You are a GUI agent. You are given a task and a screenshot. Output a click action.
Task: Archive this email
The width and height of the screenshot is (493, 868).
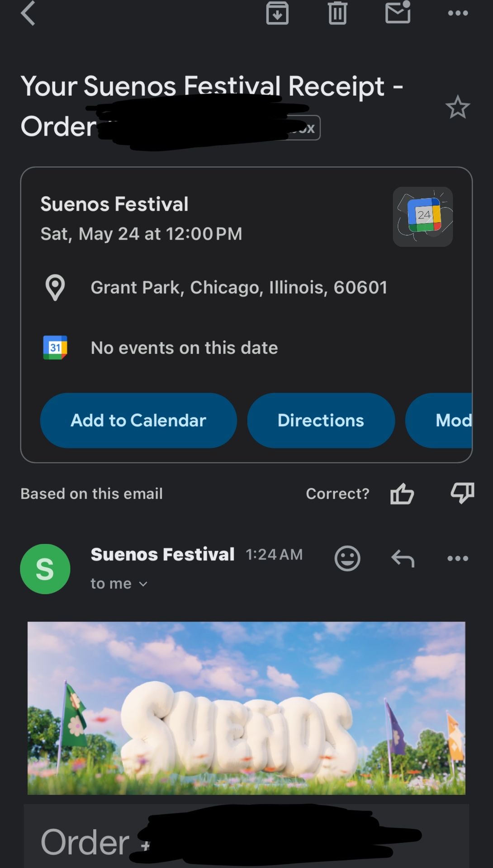click(277, 13)
